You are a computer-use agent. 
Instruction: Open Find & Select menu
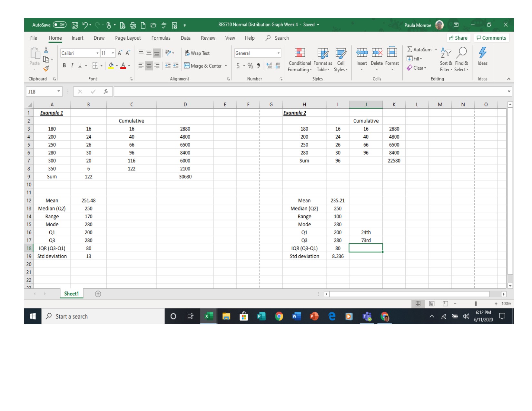coord(461,60)
